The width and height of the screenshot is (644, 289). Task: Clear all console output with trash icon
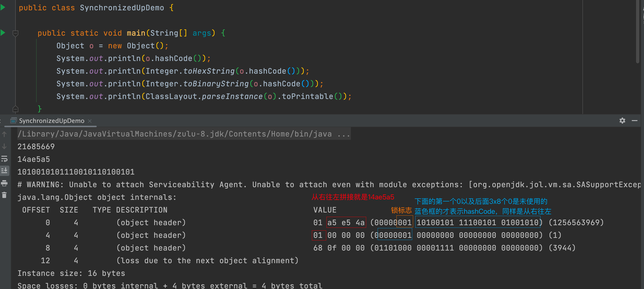tap(4, 195)
